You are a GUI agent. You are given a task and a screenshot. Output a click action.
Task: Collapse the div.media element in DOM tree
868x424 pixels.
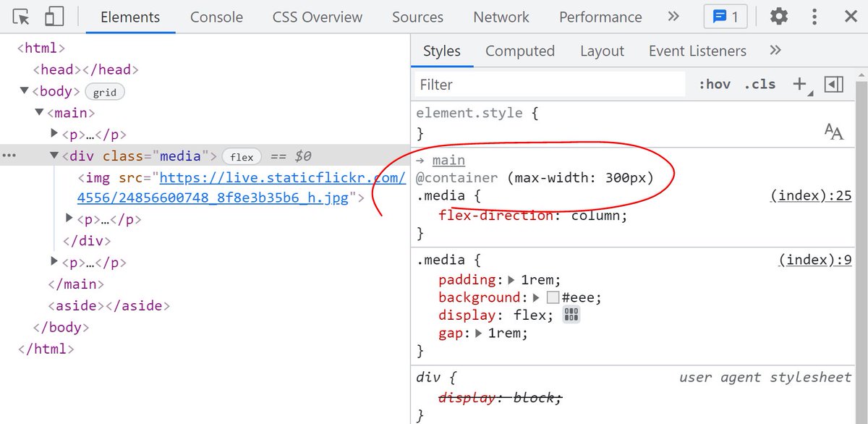click(x=54, y=156)
